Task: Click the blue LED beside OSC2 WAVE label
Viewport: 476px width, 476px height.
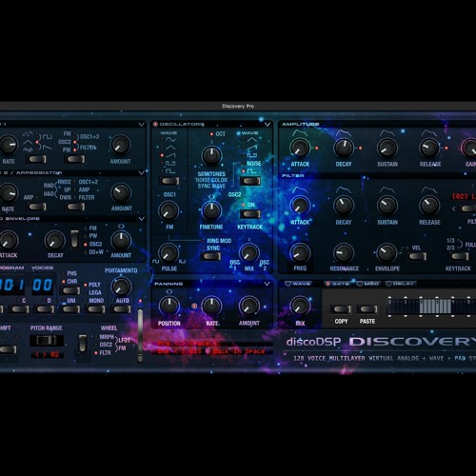Action: pos(238,133)
